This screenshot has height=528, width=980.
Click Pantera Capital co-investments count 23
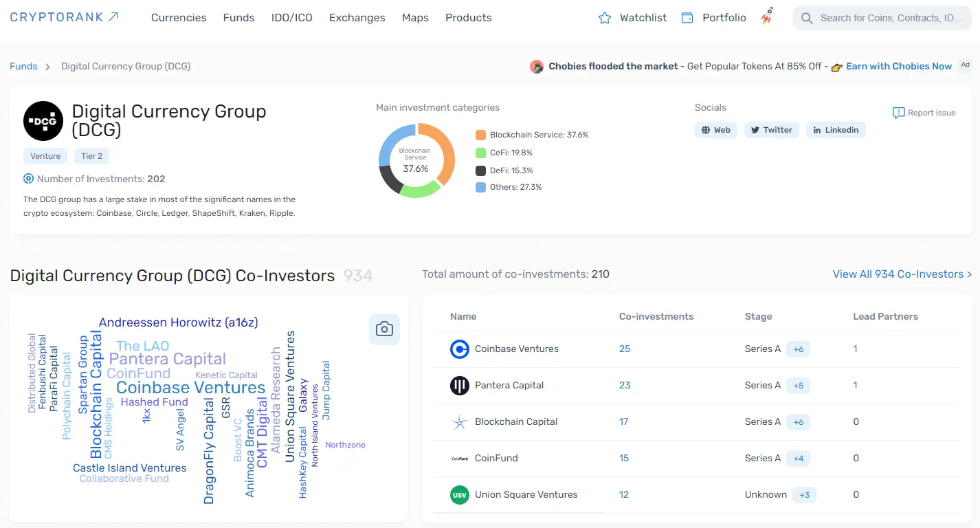[625, 386]
